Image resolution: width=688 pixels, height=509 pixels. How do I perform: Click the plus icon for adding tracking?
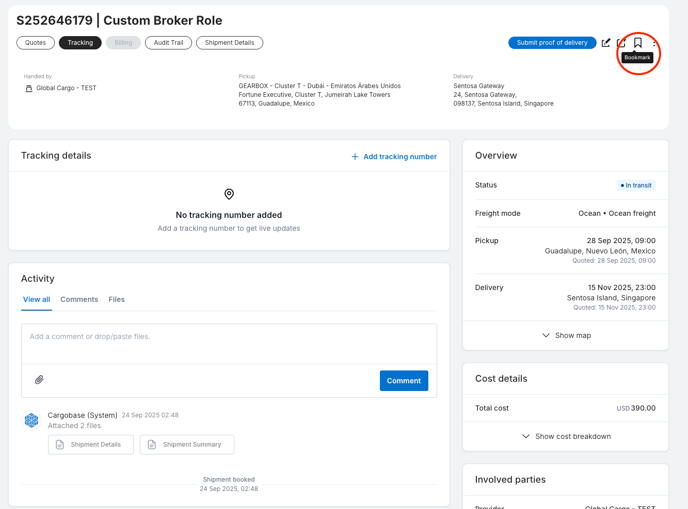point(355,157)
